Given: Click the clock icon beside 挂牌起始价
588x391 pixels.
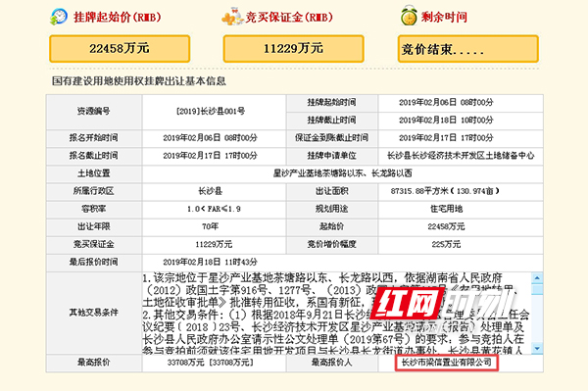Looking at the screenshot, I should click(x=59, y=17).
